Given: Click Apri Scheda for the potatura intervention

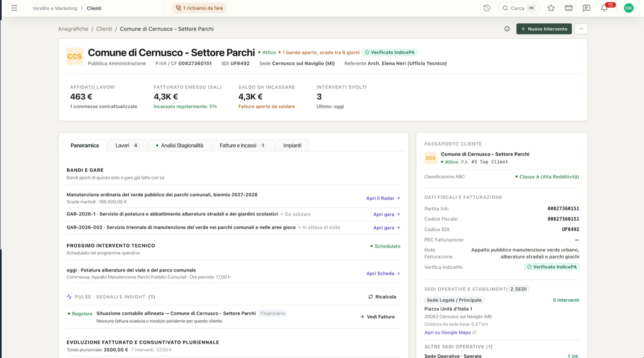Looking at the screenshot, I should tap(383, 274).
